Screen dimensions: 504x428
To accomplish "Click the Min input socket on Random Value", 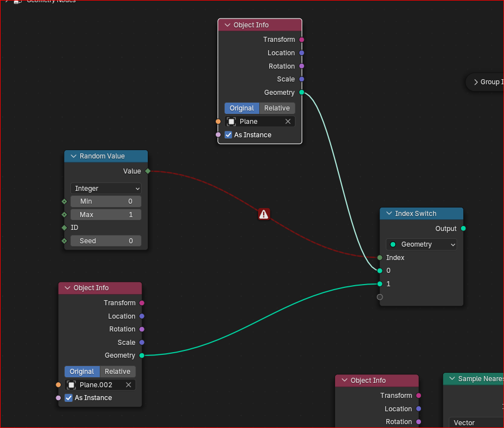I will pos(64,201).
